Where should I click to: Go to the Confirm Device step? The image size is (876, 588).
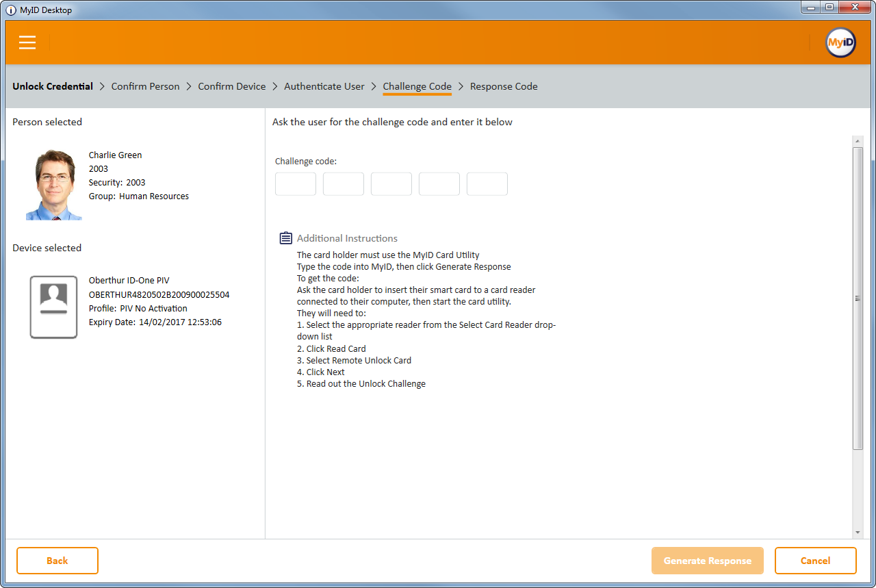(x=231, y=86)
